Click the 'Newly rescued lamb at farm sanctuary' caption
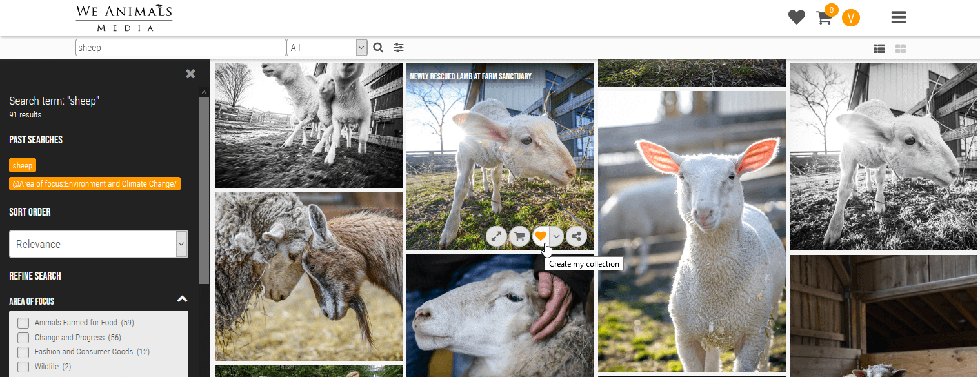980x377 pixels. click(x=471, y=76)
